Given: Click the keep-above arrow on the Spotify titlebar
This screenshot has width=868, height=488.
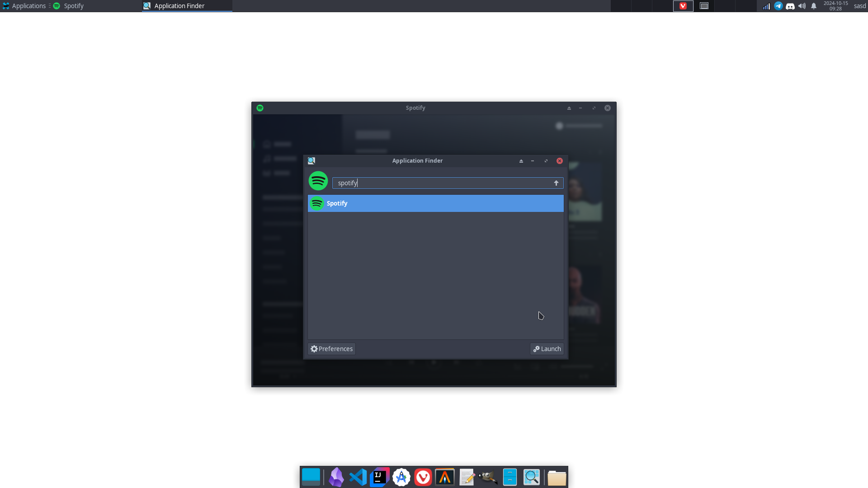Looking at the screenshot, I should 569,108.
